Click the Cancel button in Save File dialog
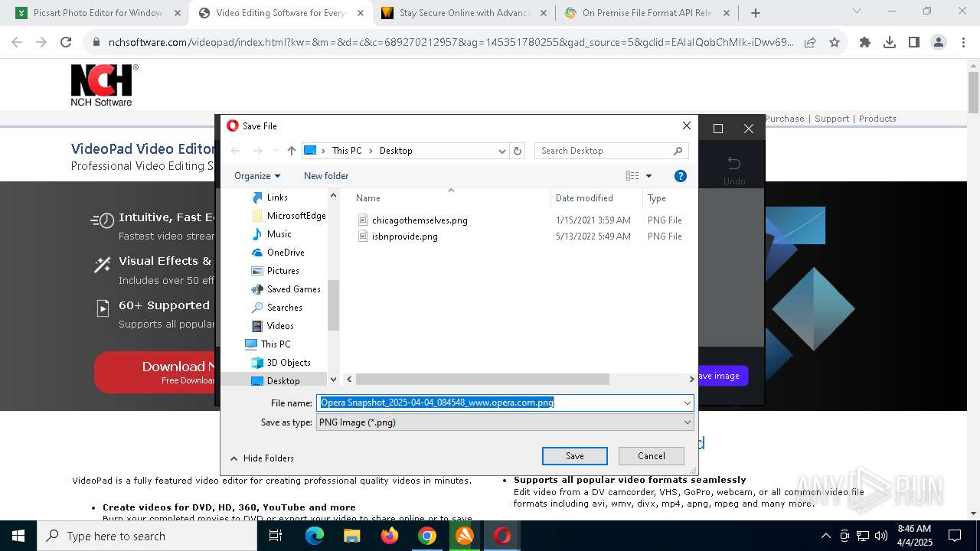This screenshot has height=551, width=980. (x=652, y=456)
